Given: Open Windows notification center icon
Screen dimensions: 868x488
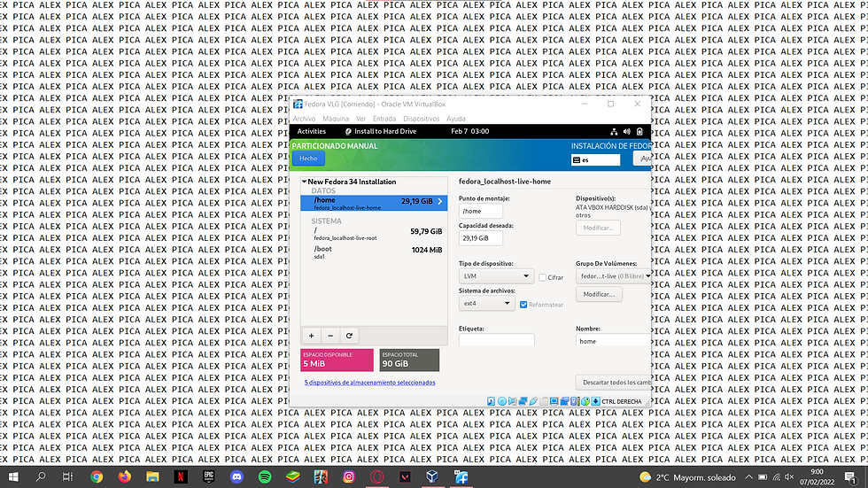Looking at the screenshot, I should [x=851, y=477].
